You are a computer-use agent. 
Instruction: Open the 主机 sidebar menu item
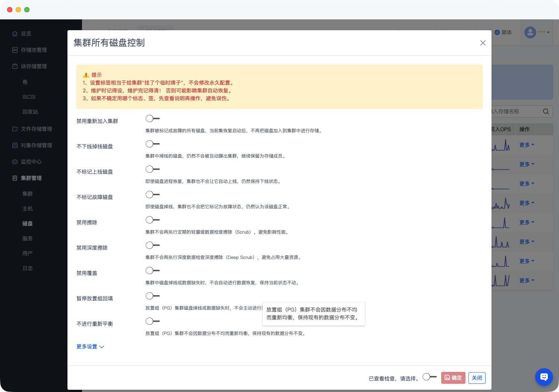28,209
